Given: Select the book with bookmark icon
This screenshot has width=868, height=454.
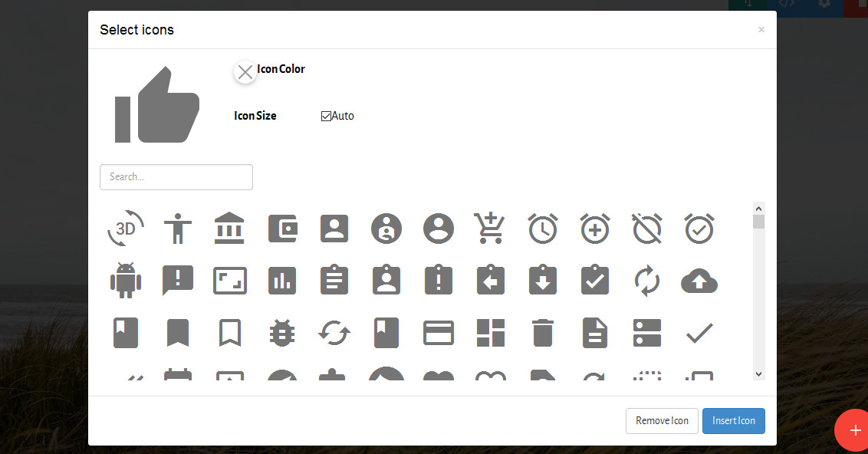Looking at the screenshot, I should point(126,333).
